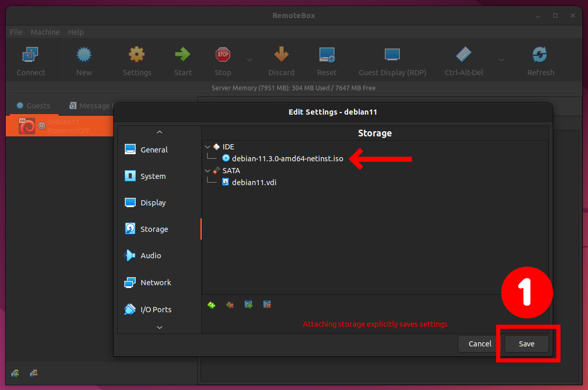Click the add controller icon

point(212,305)
